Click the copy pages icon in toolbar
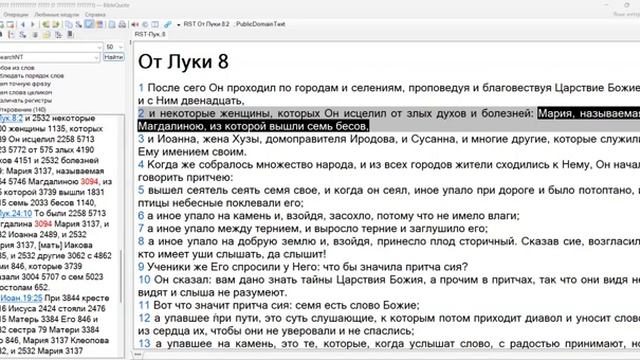Screen dimensions: 640x360 [x=69, y=24]
